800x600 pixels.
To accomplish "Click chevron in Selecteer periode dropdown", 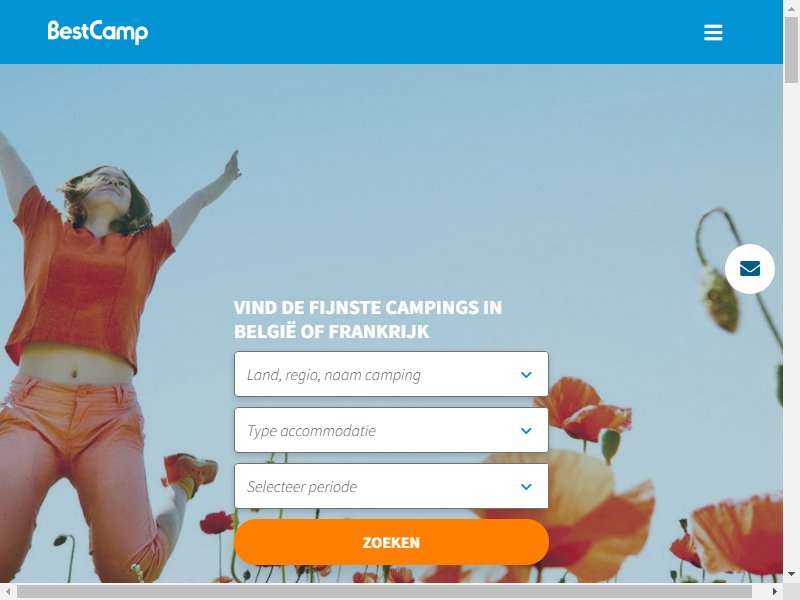I will click(x=526, y=487).
